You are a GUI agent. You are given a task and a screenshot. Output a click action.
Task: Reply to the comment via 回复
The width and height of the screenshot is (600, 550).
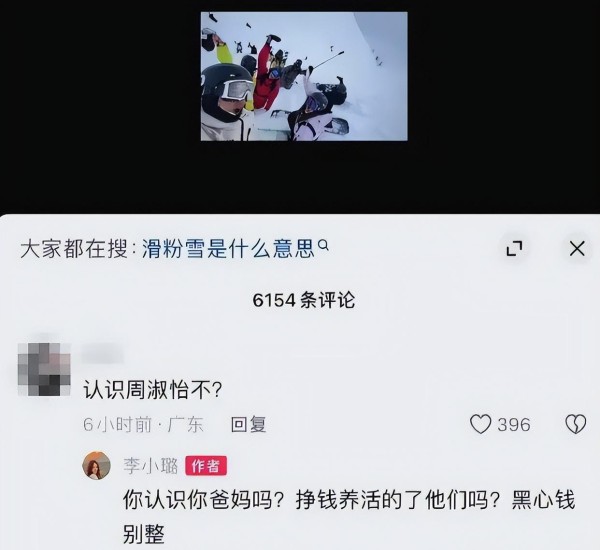click(248, 424)
